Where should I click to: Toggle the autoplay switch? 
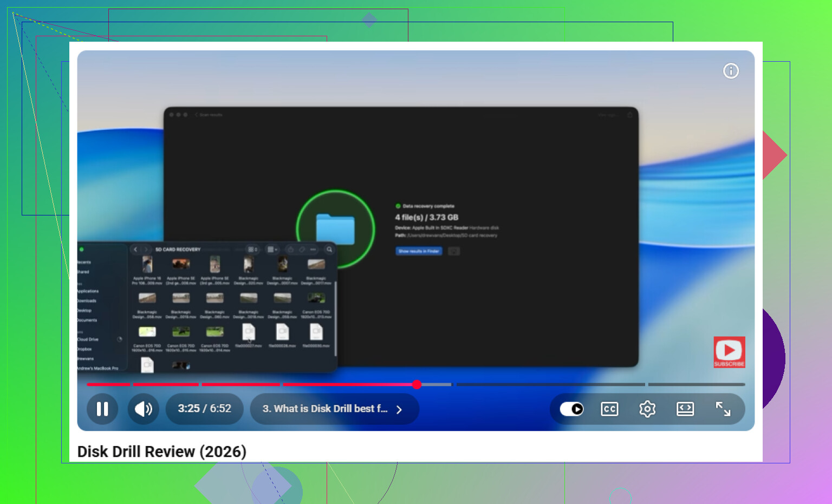coord(571,409)
